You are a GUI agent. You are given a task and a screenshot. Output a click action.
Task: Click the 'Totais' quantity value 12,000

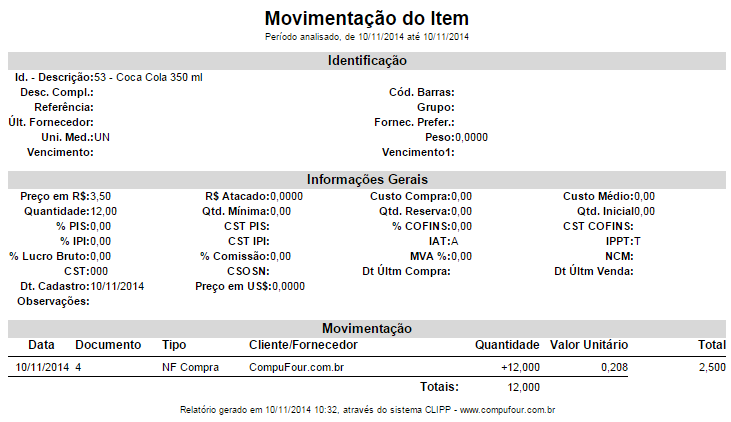[x=524, y=387]
